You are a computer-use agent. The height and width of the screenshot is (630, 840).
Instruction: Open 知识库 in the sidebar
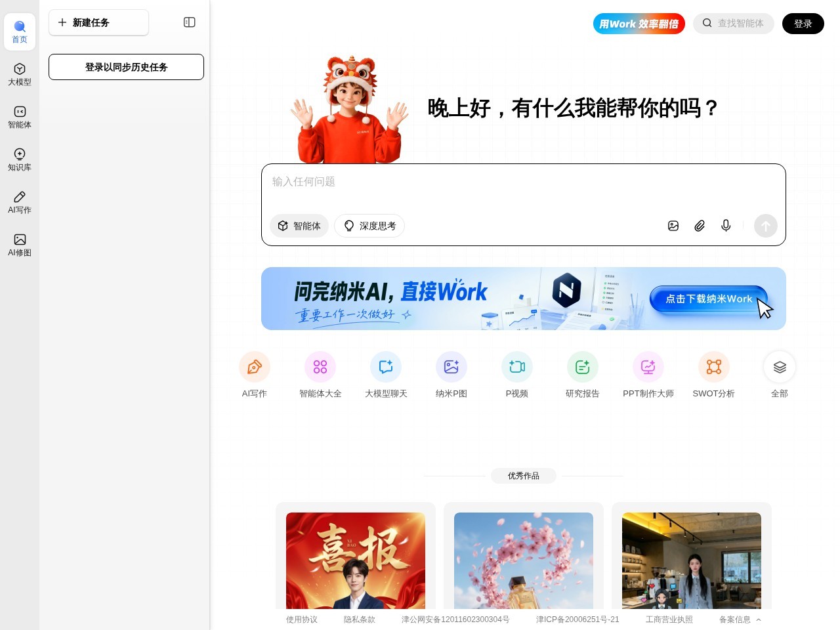click(x=20, y=160)
